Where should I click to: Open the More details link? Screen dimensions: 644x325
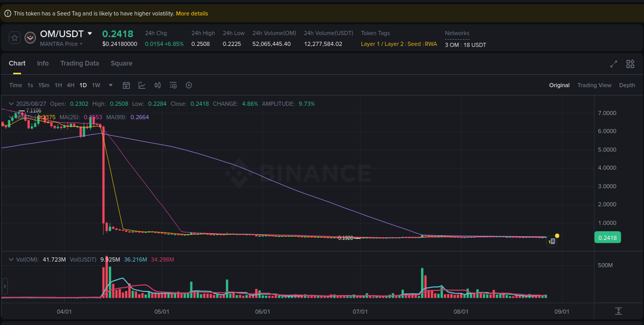tap(192, 13)
